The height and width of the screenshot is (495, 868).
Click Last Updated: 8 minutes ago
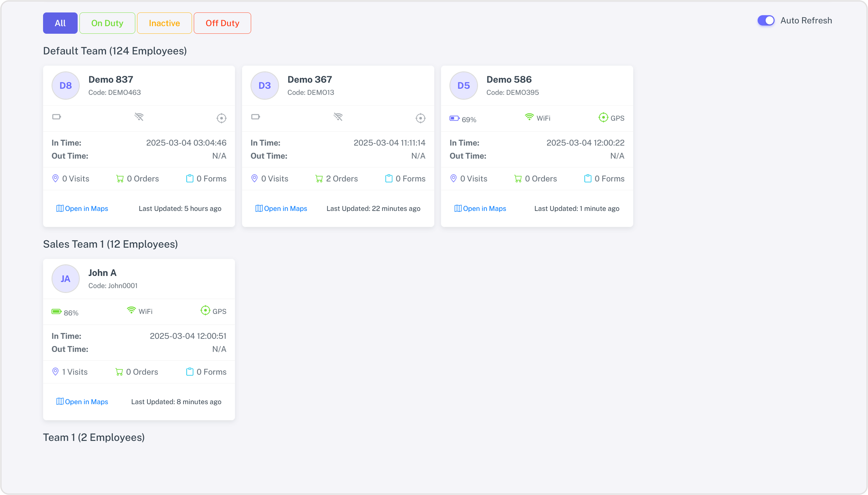point(176,401)
